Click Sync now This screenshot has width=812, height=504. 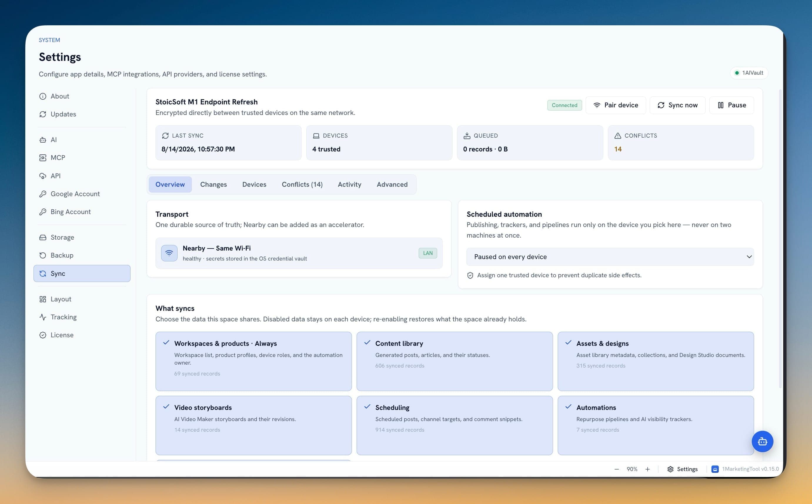tap(677, 105)
